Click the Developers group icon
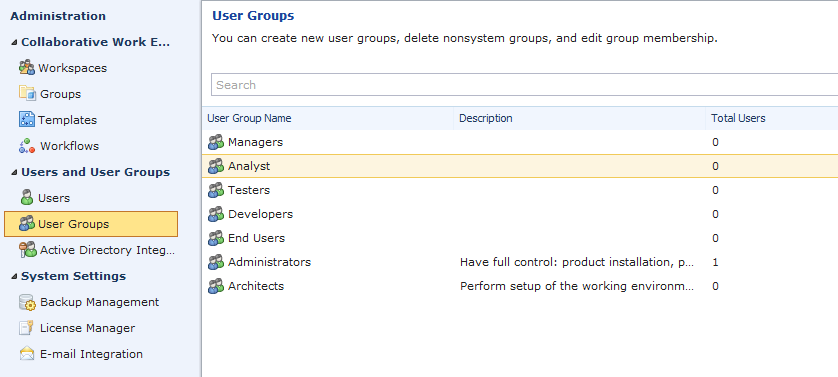The image size is (838, 377). pyautogui.click(x=216, y=214)
